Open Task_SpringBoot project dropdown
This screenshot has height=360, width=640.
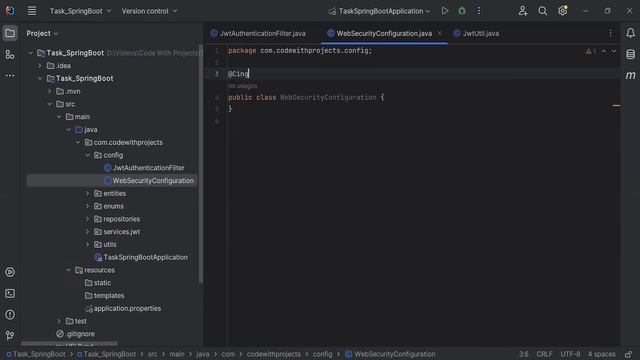(x=80, y=11)
